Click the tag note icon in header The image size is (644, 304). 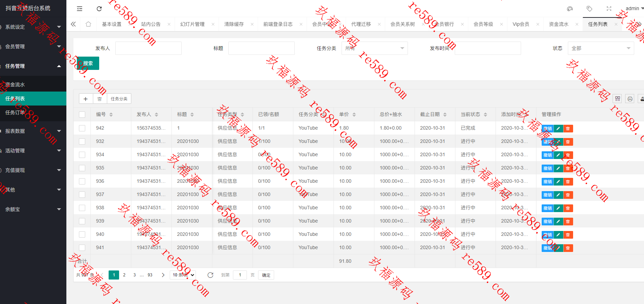590,9
